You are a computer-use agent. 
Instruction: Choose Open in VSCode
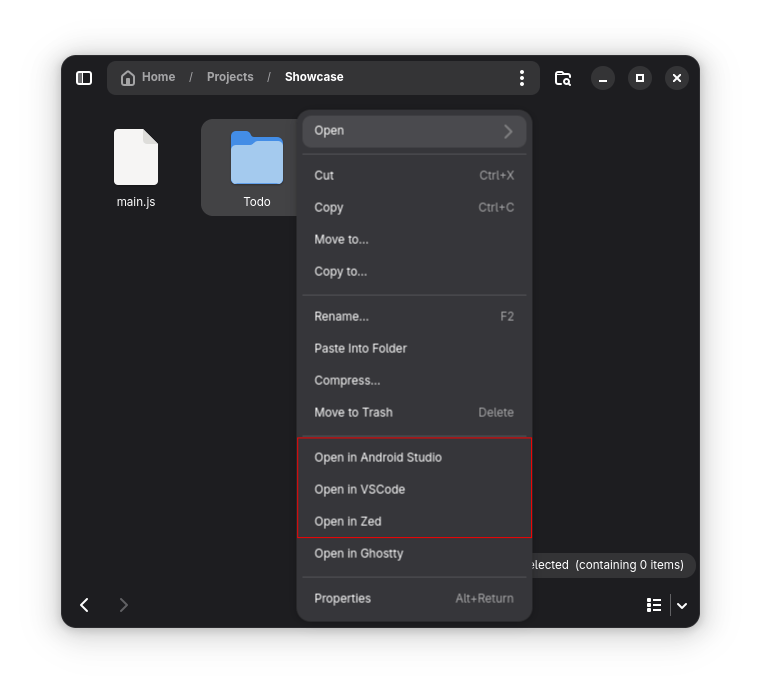[x=414, y=490]
